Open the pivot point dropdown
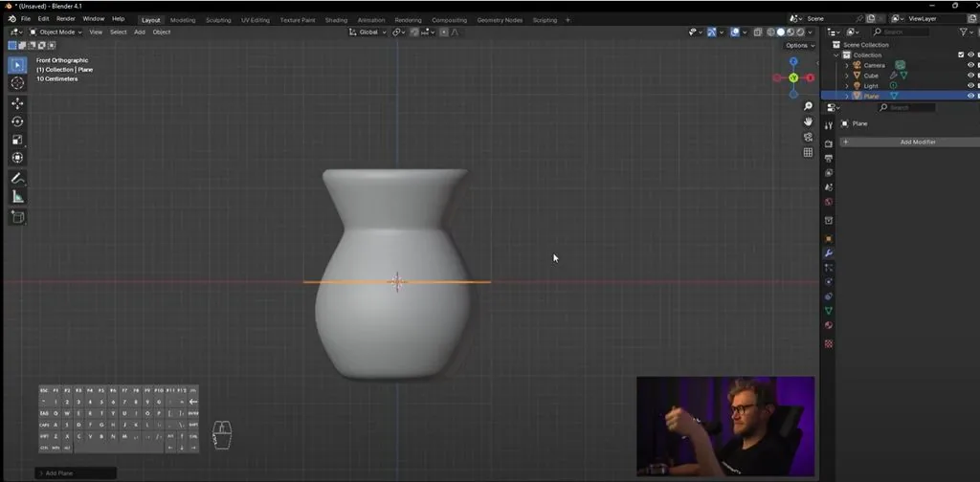The image size is (980, 482). click(399, 33)
